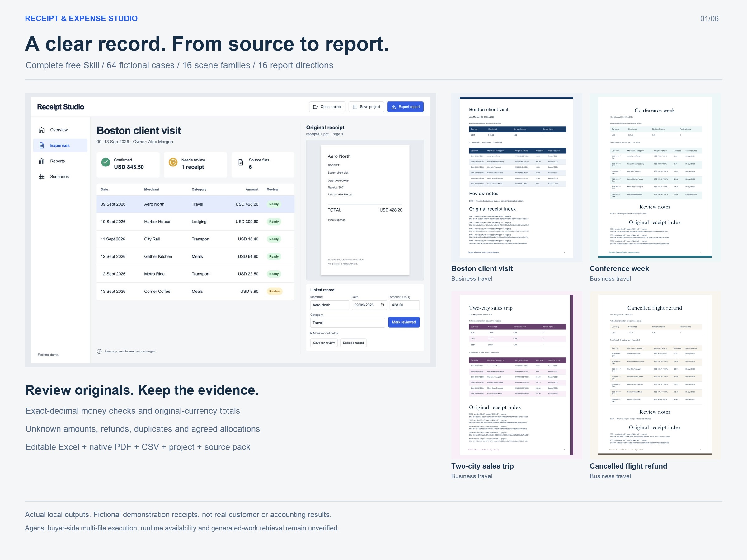This screenshot has width=747, height=560.
Task: Select the Metro Ride expense row
Action: coord(195,274)
